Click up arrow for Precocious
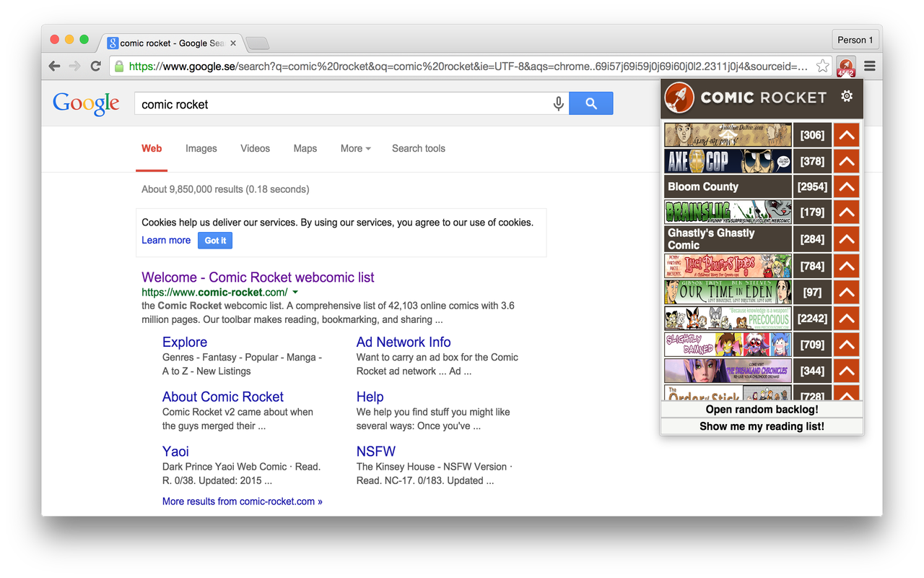This screenshot has width=924, height=578. point(846,318)
